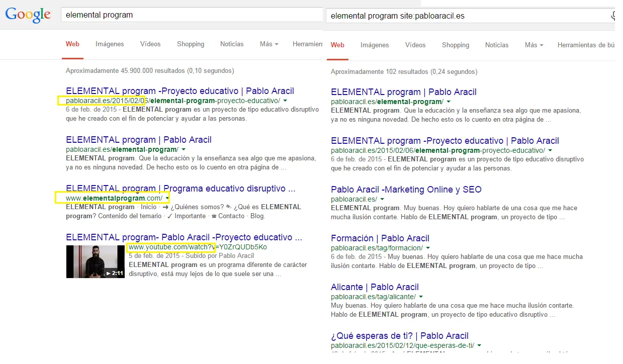Screen dimensions: 623x364
Task: Click the Inicio sitelink under elementalprogram.com
Action: click(148, 207)
